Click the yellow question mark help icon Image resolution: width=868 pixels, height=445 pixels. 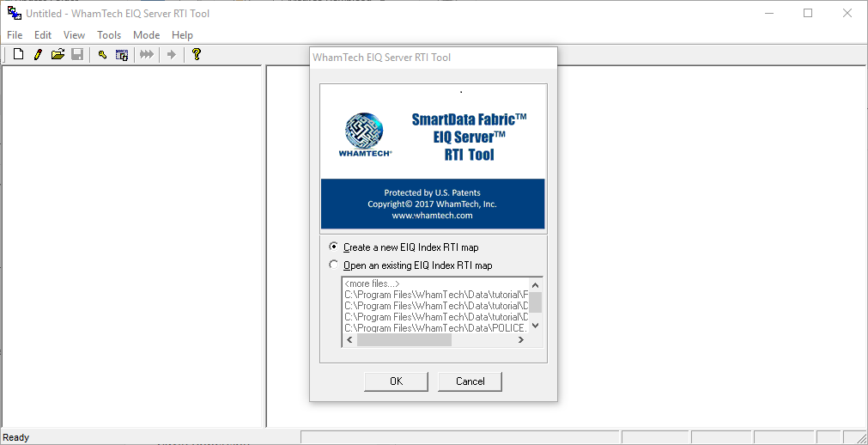(x=196, y=54)
